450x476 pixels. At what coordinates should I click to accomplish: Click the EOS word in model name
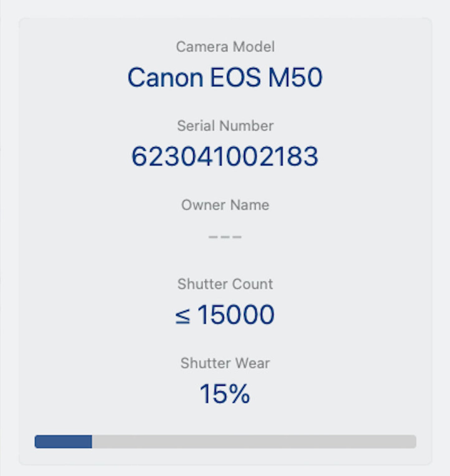coord(235,77)
